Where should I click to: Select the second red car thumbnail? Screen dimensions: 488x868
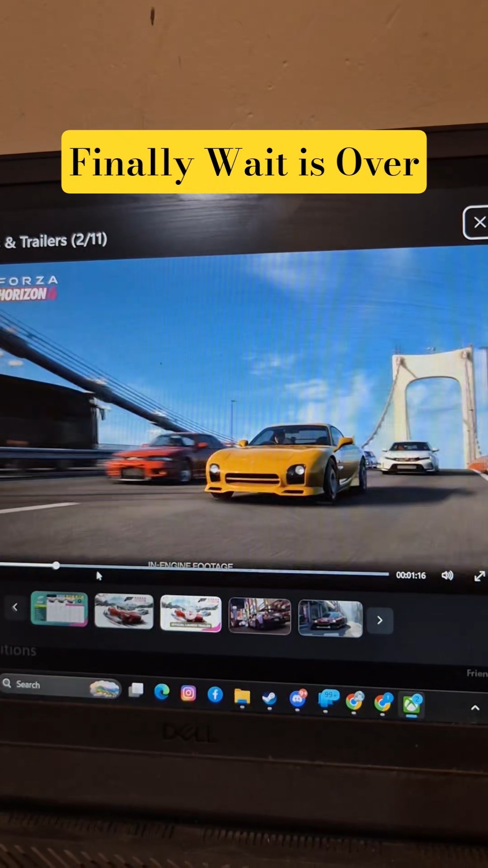[124, 611]
